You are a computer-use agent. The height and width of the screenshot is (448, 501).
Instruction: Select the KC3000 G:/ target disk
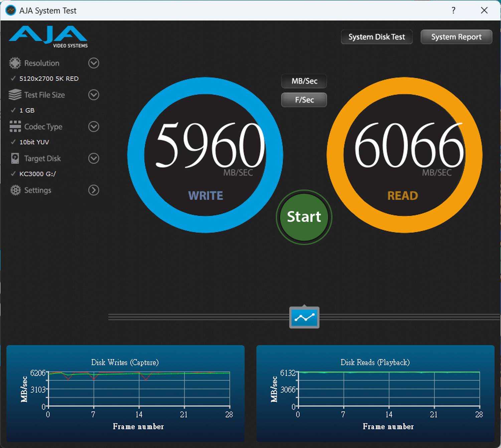[x=37, y=174]
